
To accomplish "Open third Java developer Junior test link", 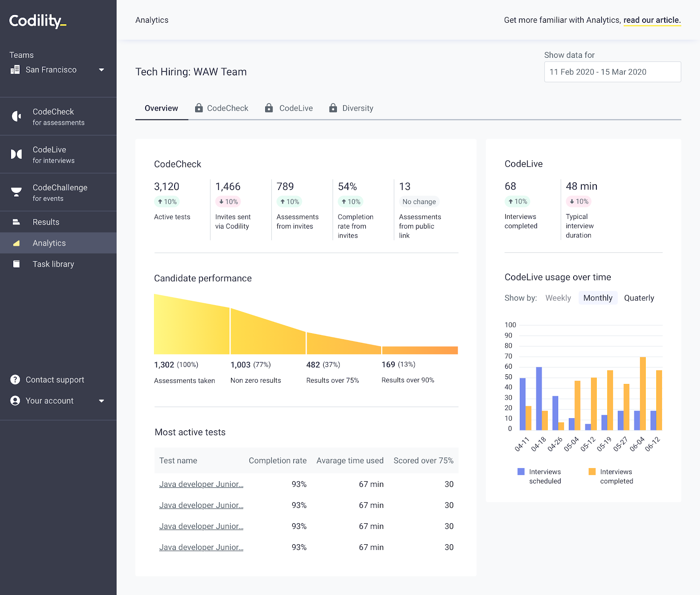I will click(201, 526).
